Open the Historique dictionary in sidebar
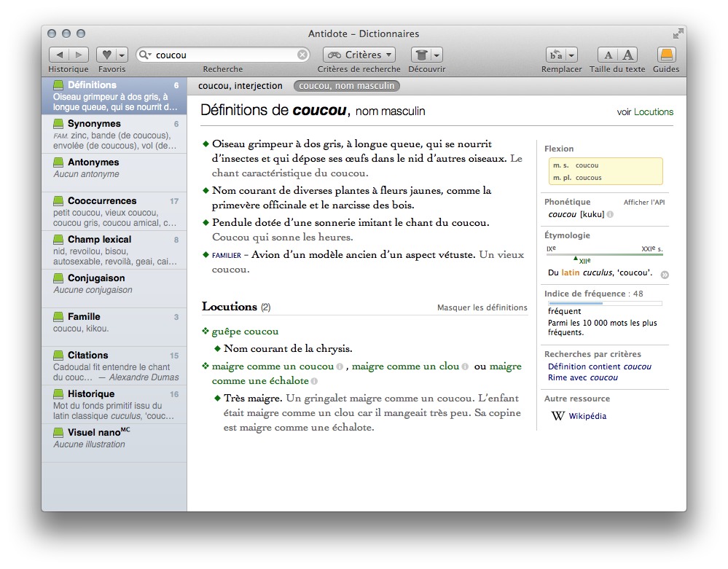The width and height of the screenshot is (728, 569). pos(114,404)
